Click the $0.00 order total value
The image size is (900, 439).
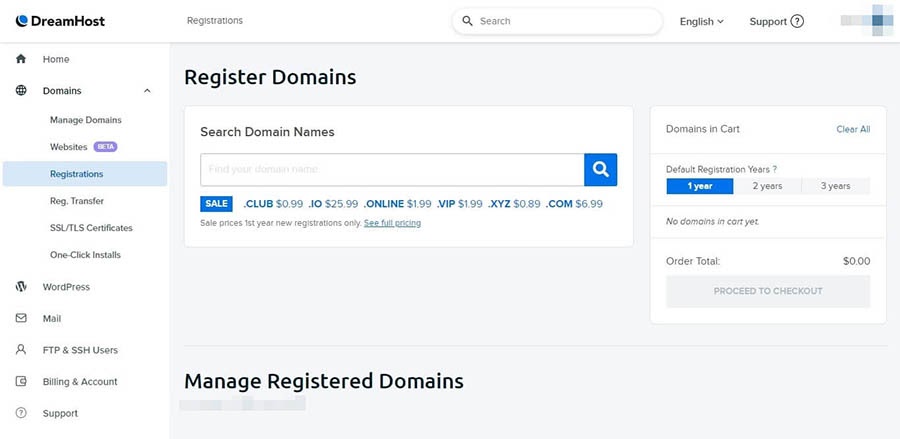pos(856,261)
